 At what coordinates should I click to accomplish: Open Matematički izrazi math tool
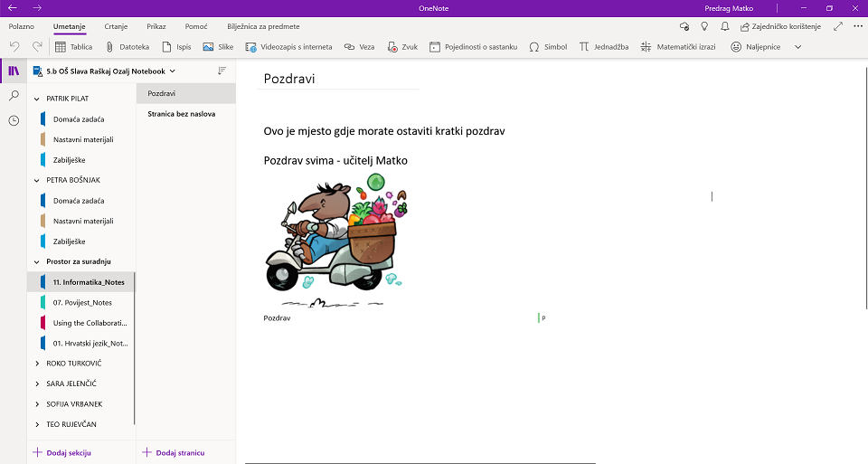coord(678,47)
